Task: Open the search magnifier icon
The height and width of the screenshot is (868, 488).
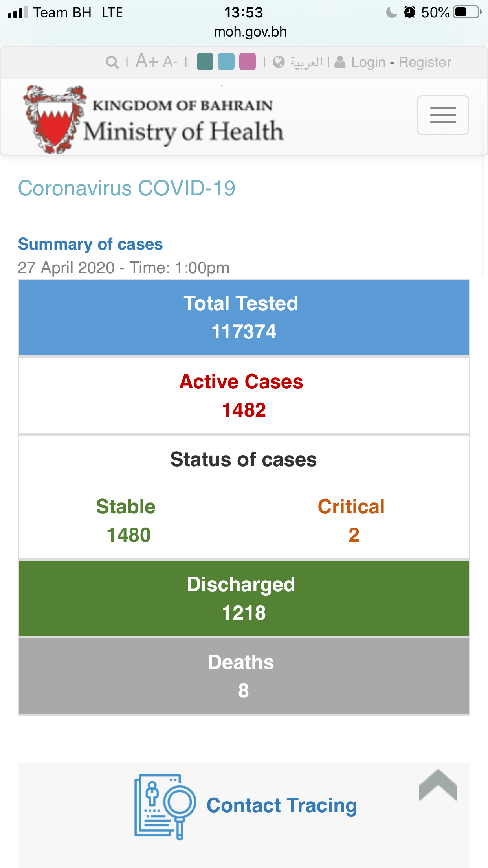Action: 112,62
